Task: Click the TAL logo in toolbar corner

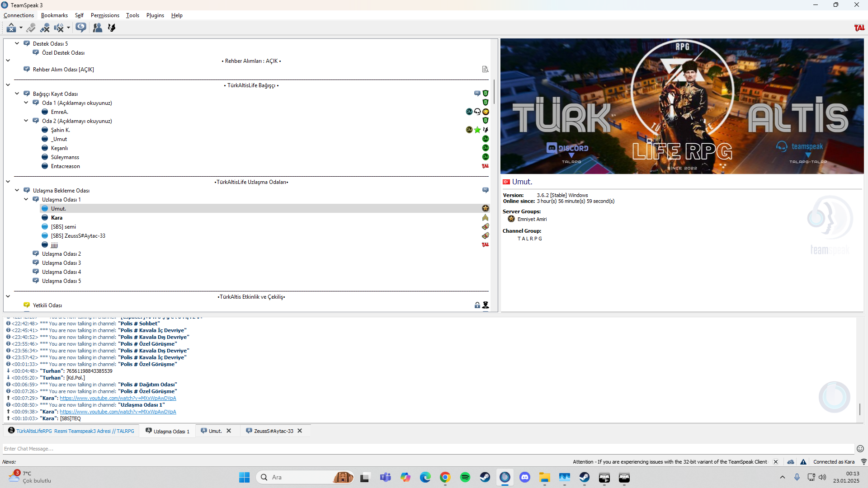Action: click(x=859, y=28)
